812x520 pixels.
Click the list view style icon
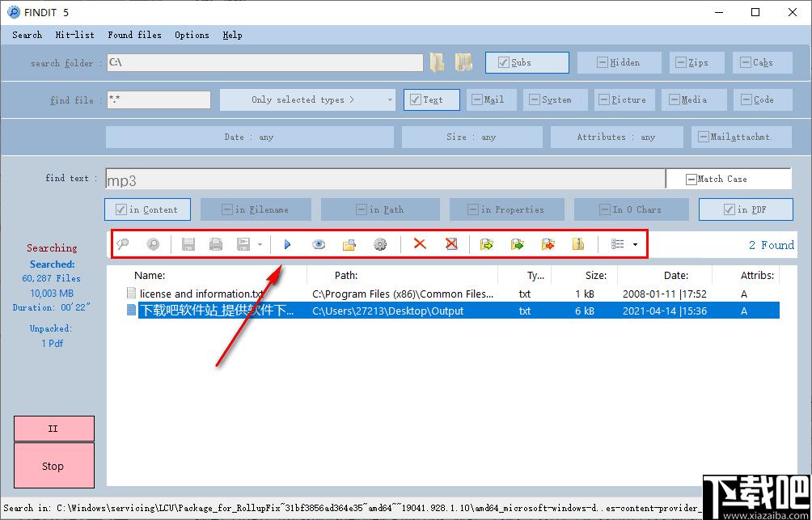point(617,244)
